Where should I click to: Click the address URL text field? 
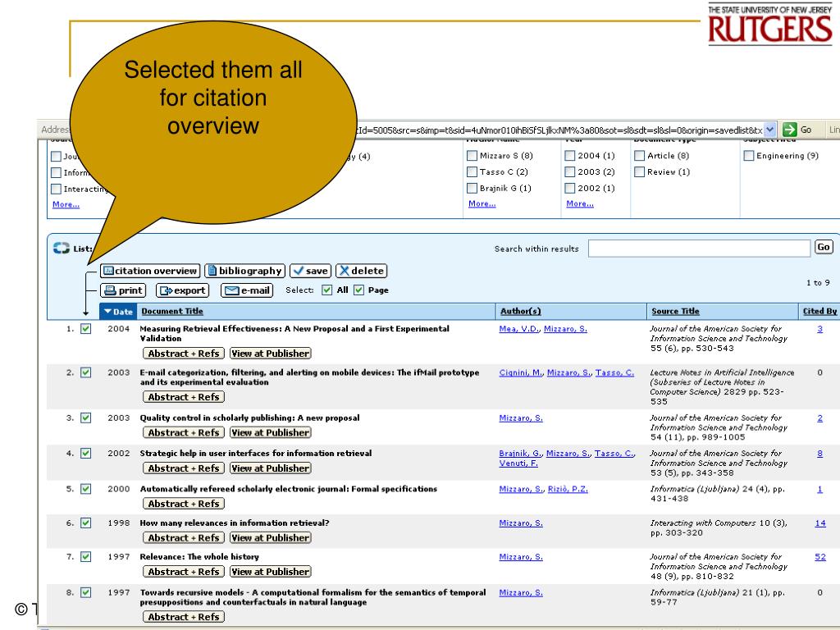(559, 130)
